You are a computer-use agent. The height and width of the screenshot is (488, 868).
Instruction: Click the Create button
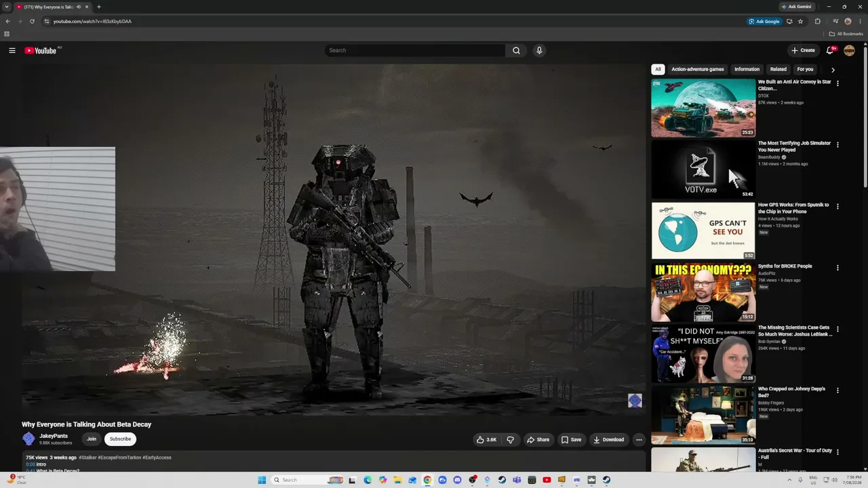[x=803, y=50]
